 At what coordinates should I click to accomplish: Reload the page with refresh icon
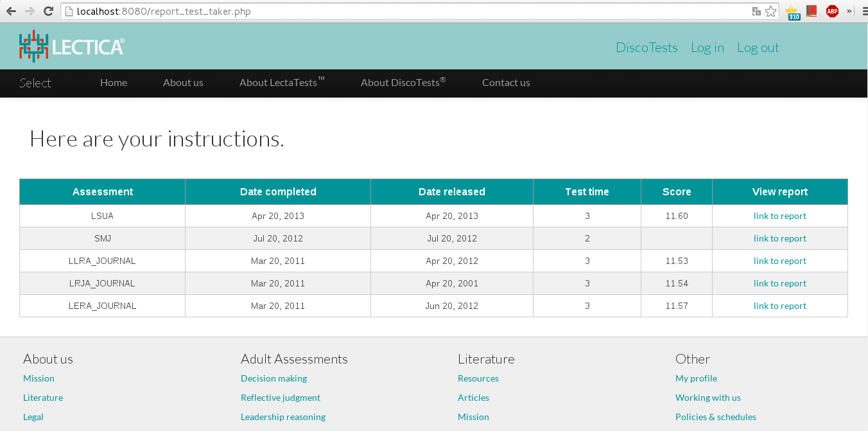48,11
